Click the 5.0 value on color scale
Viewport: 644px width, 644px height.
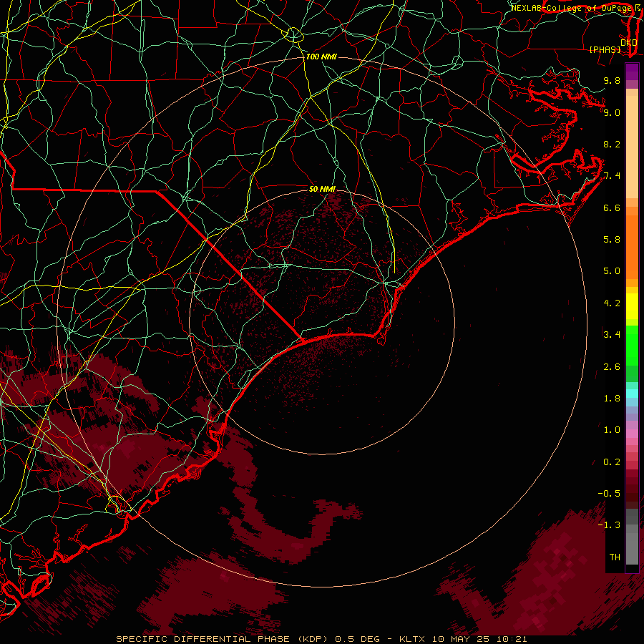[x=612, y=271]
